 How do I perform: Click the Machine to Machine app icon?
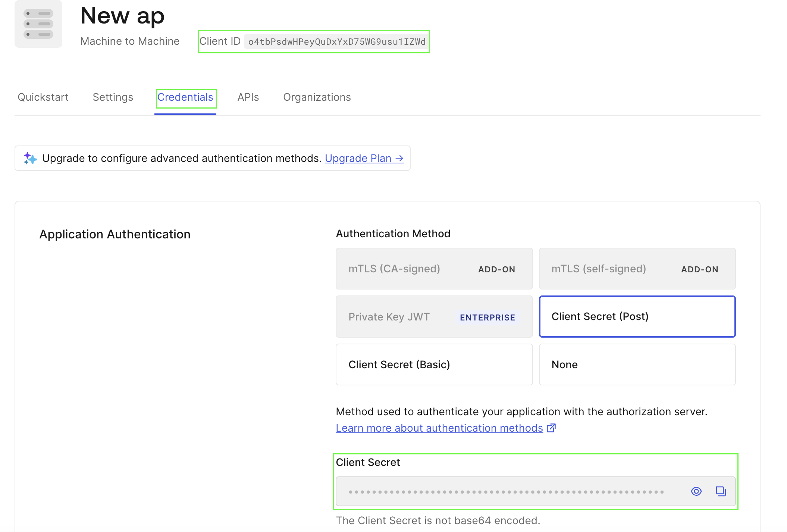38,24
